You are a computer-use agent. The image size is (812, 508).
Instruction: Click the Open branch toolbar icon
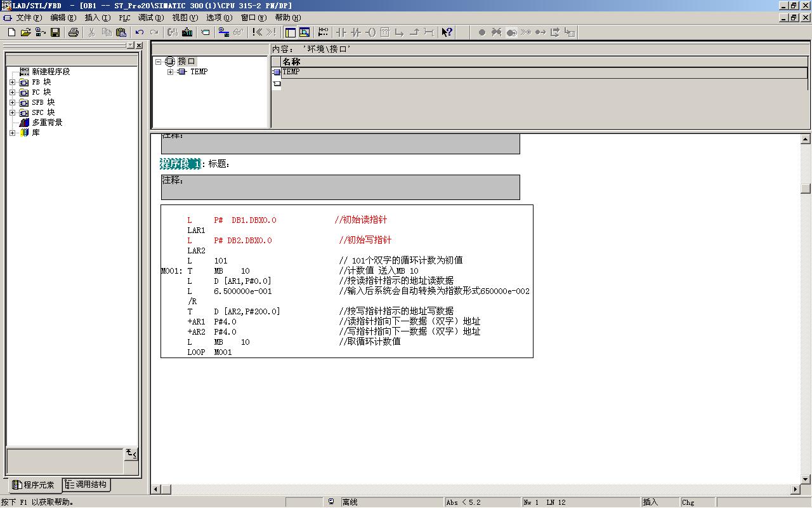coord(399,32)
